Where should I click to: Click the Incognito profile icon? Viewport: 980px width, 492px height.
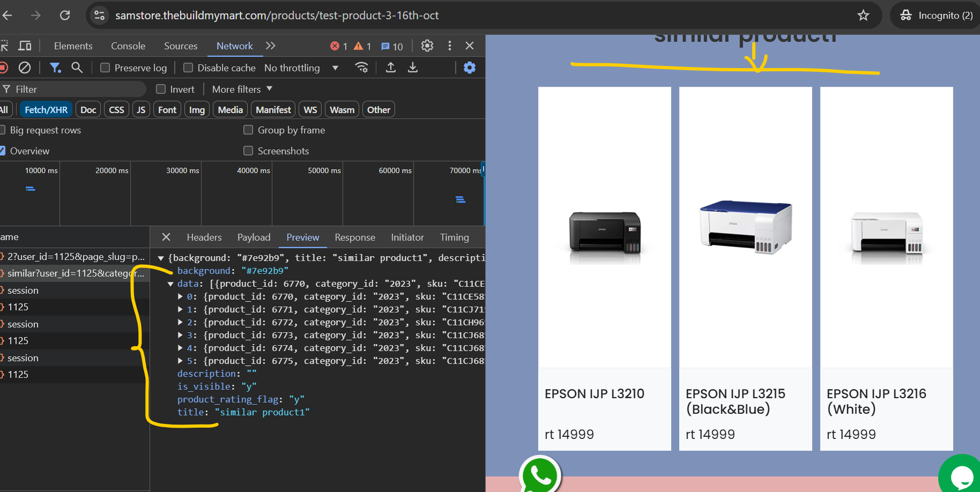[x=936, y=15]
